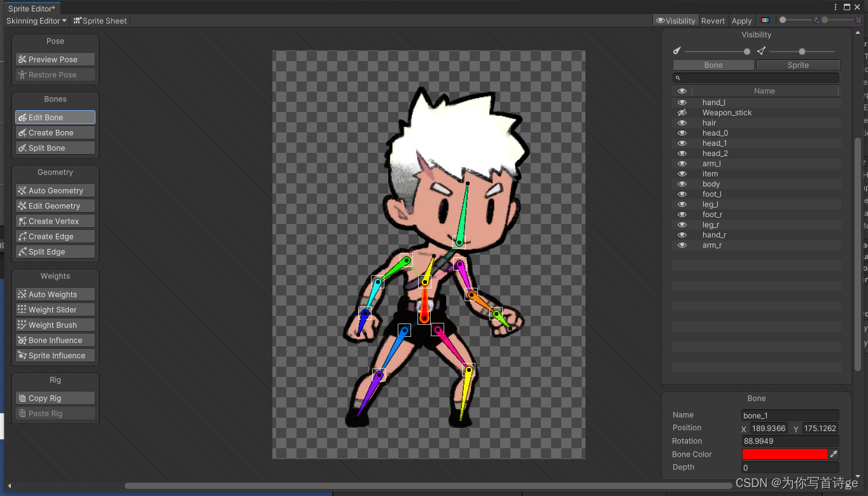Toggle visibility of body
868x496 pixels.
click(682, 184)
